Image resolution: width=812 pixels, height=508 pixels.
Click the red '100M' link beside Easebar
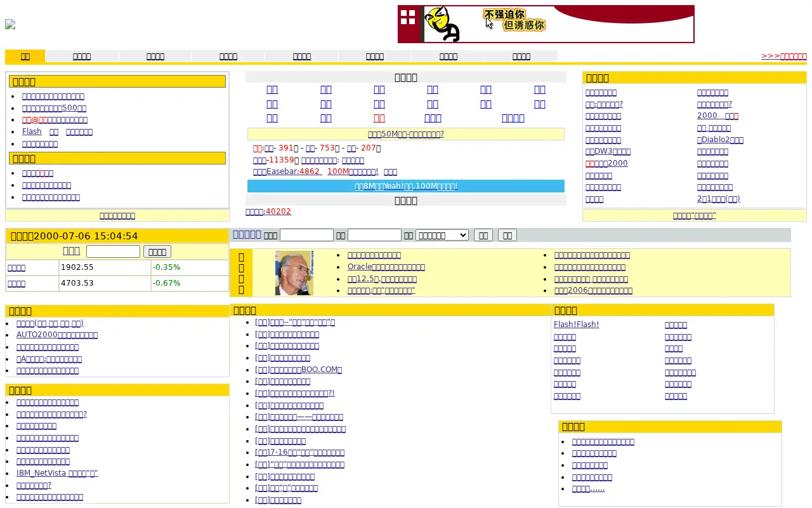coord(353,171)
